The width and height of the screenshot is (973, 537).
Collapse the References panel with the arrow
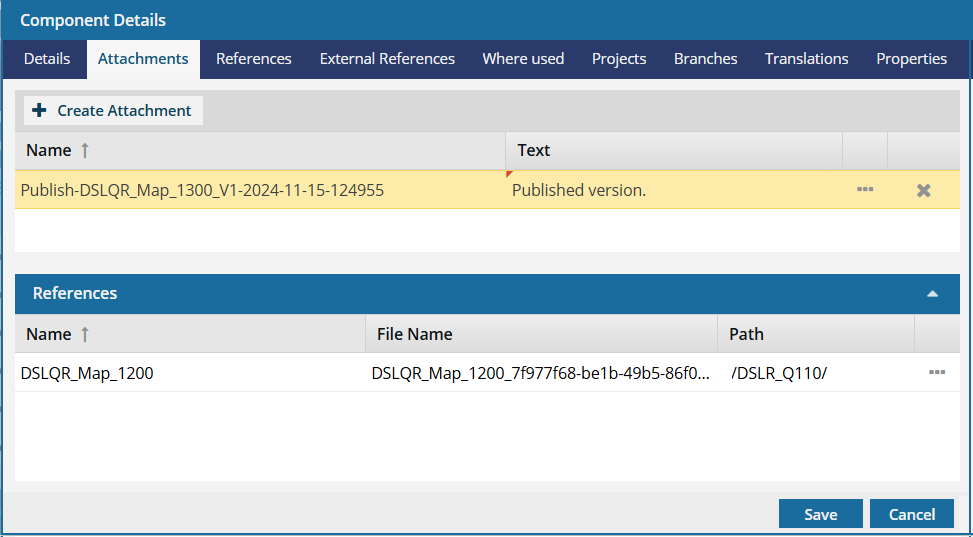pyautogui.click(x=932, y=294)
